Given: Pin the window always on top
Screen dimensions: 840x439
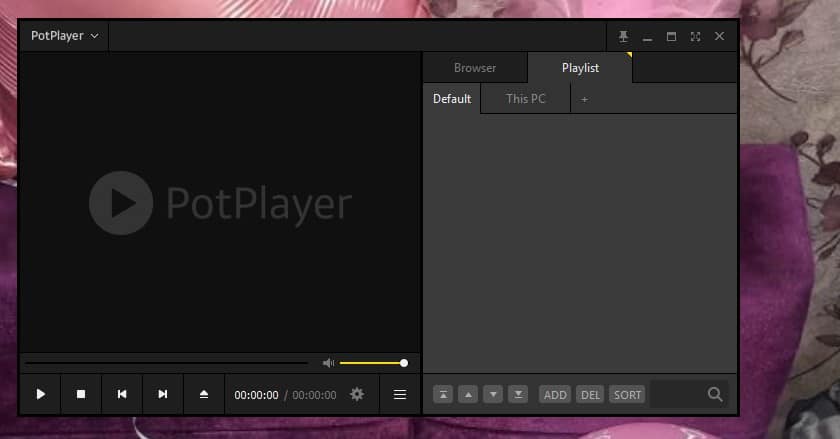Looking at the screenshot, I should 623,36.
